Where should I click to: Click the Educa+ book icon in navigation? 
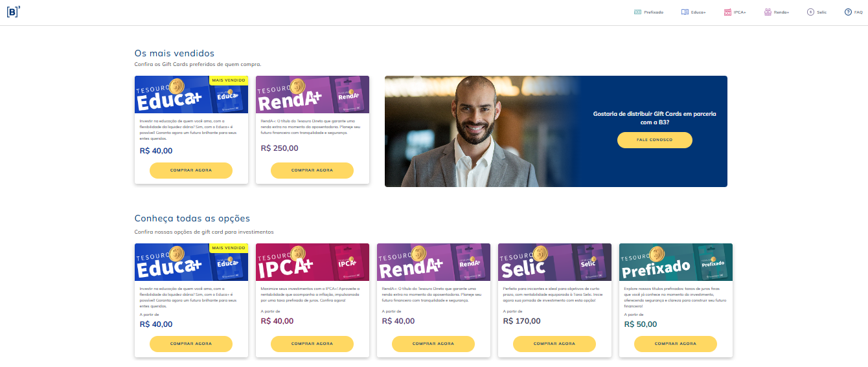point(685,12)
